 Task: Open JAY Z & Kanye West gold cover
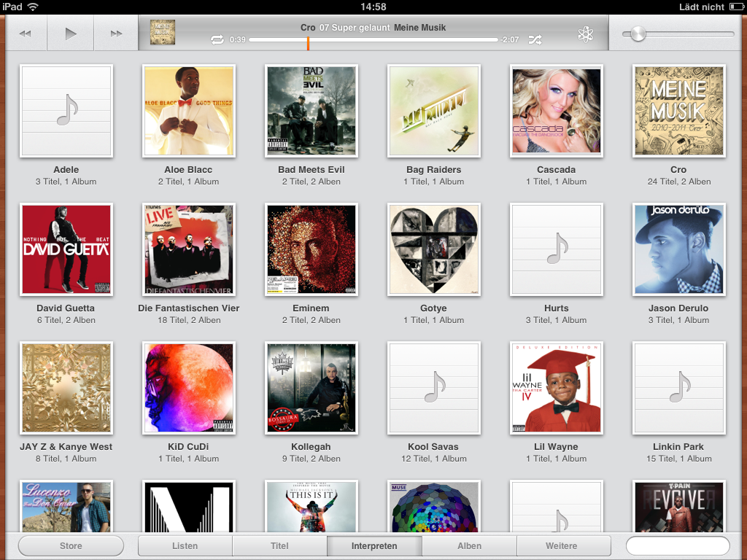[x=66, y=388]
